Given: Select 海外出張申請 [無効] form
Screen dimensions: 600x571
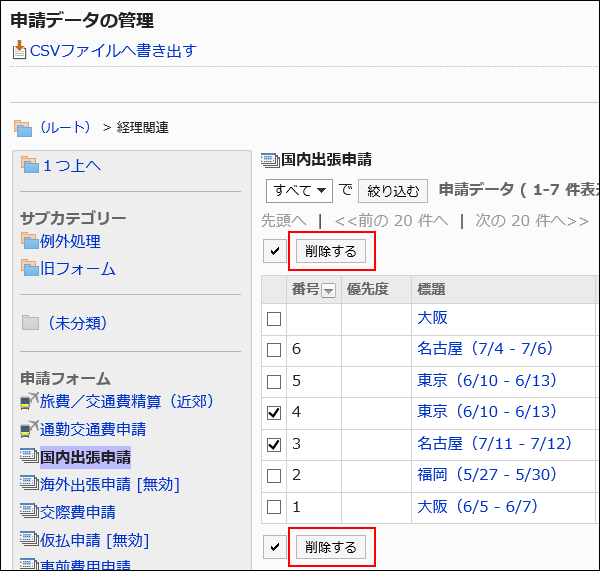Looking at the screenshot, I should click(110, 485).
